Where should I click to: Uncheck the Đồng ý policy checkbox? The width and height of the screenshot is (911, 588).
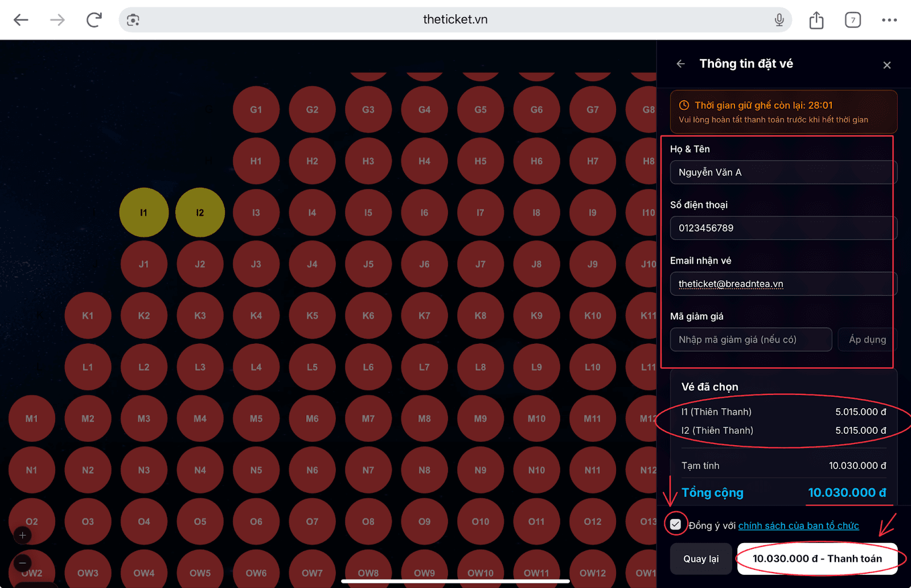coord(675,524)
